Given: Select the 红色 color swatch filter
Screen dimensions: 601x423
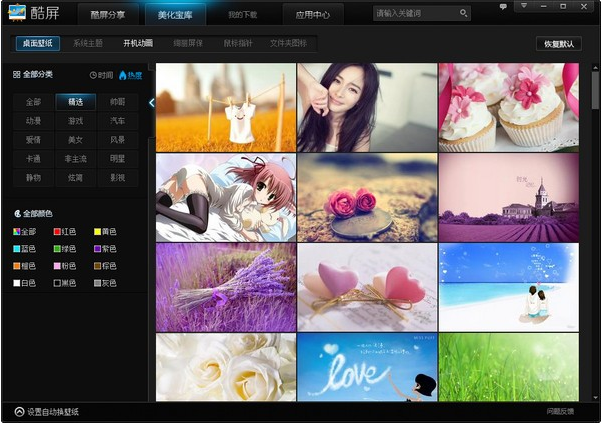Looking at the screenshot, I should [x=57, y=231].
